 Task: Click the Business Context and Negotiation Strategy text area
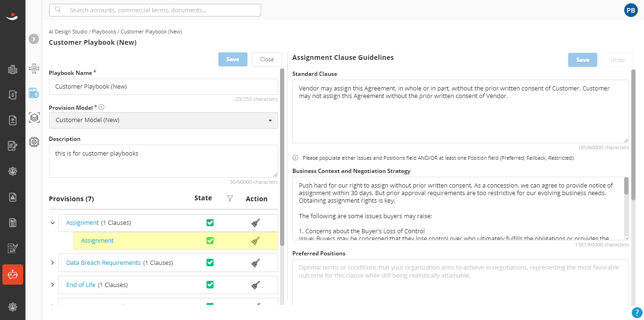461,209
